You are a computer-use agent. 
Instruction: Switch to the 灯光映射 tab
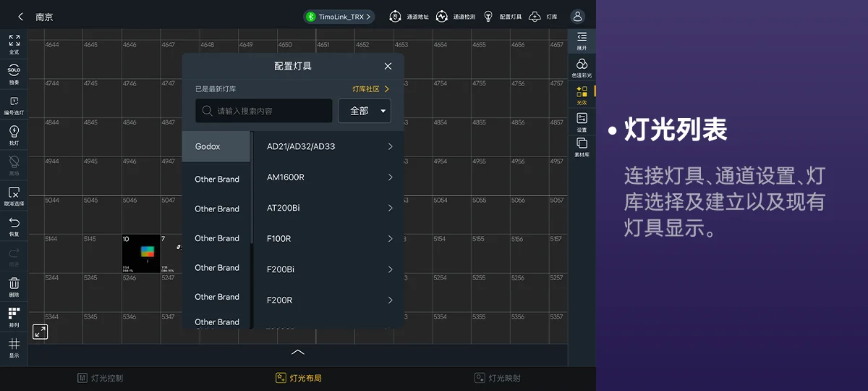pyautogui.click(x=498, y=378)
